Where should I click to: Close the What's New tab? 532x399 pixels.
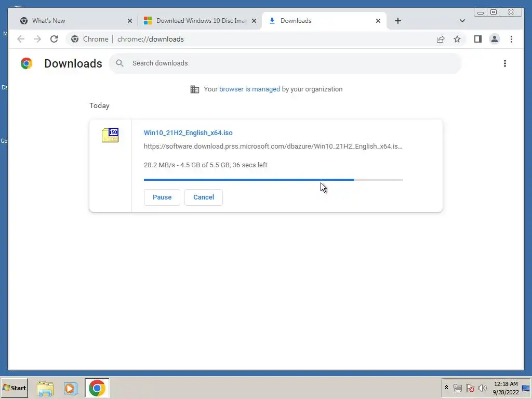tap(129, 21)
